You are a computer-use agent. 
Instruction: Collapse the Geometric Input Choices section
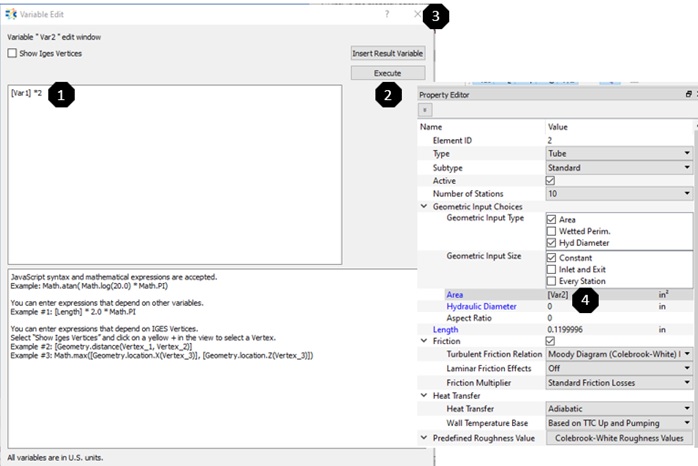[x=424, y=206]
